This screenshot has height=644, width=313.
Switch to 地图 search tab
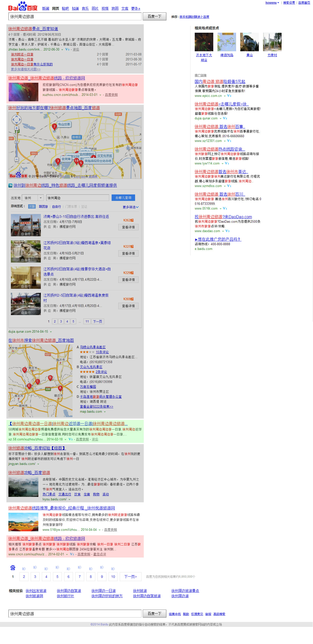tap(115, 8)
